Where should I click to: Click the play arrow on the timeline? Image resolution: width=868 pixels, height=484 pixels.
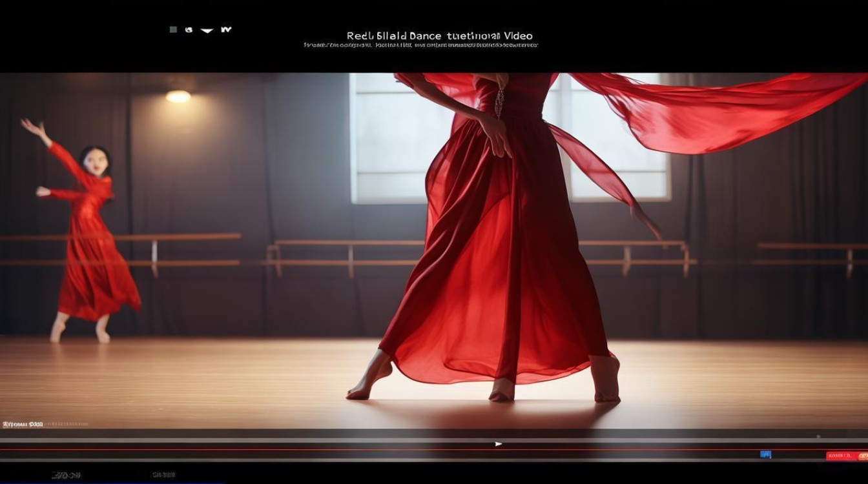tap(498, 444)
